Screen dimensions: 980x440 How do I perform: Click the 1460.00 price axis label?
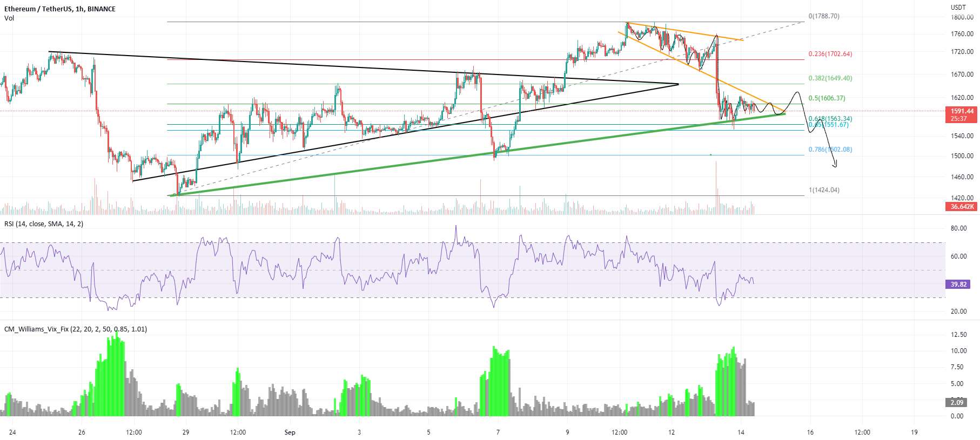pyautogui.click(x=962, y=177)
